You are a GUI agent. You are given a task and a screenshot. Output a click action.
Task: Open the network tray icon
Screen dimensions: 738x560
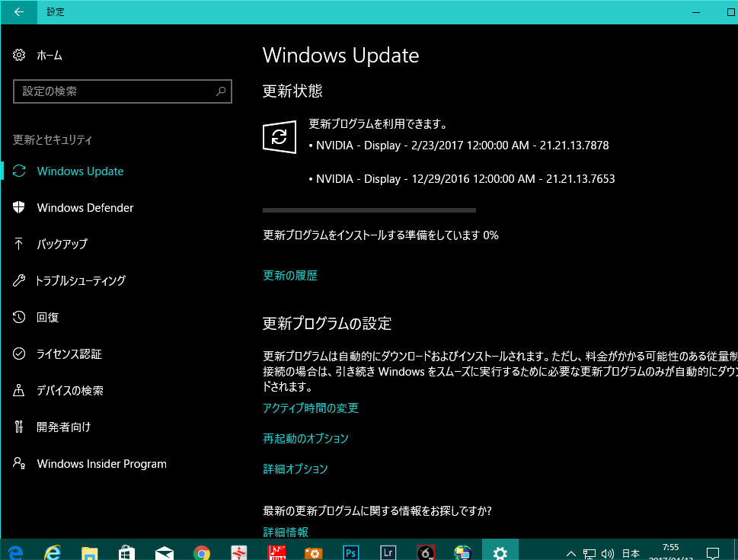589,553
